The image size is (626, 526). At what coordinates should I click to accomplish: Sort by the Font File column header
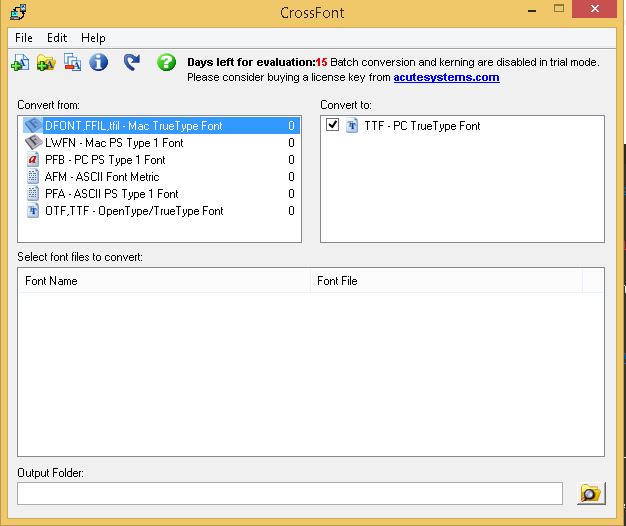[446, 281]
